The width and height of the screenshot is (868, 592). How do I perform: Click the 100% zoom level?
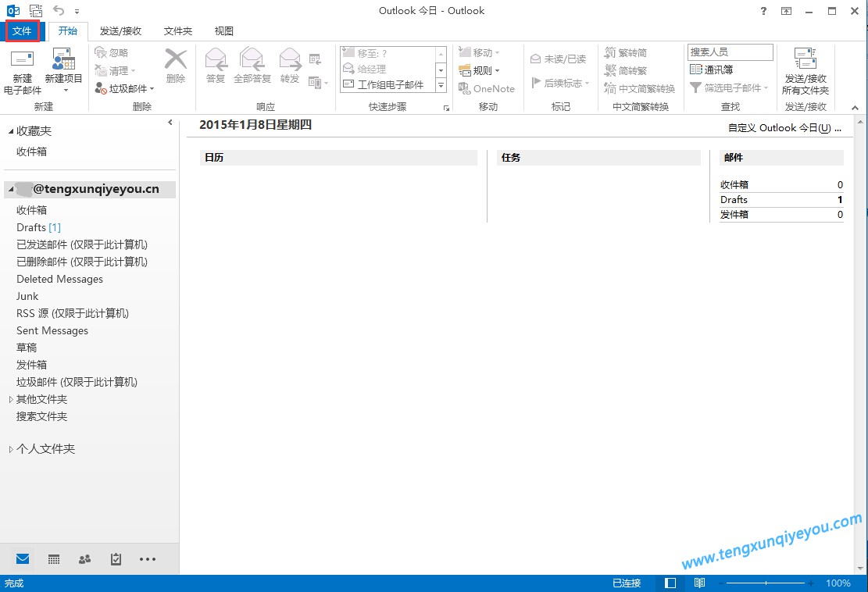coord(838,583)
